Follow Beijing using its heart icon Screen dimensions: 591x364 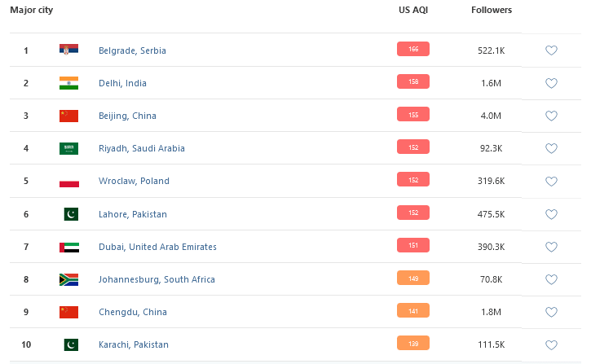pos(551,116)
